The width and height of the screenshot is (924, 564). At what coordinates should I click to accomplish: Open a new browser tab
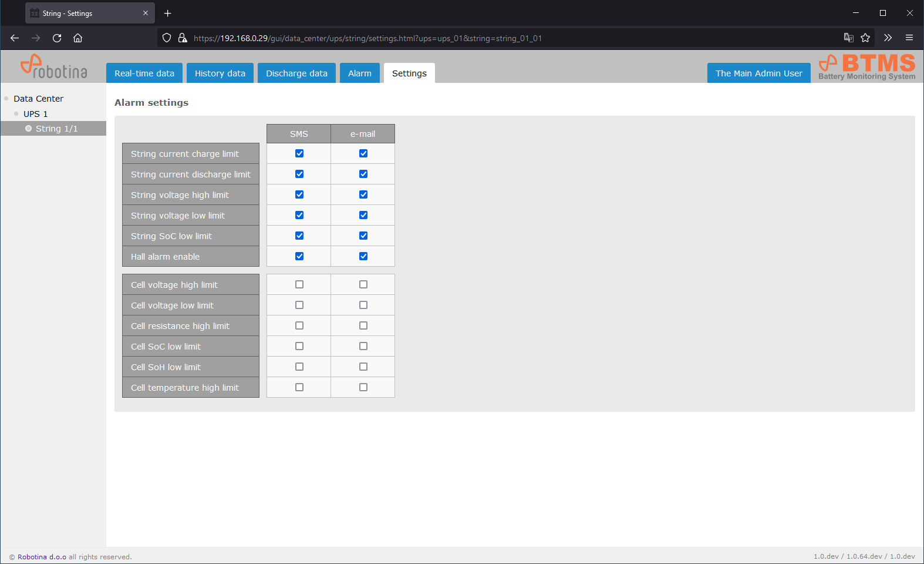click(x=168, y=13)
